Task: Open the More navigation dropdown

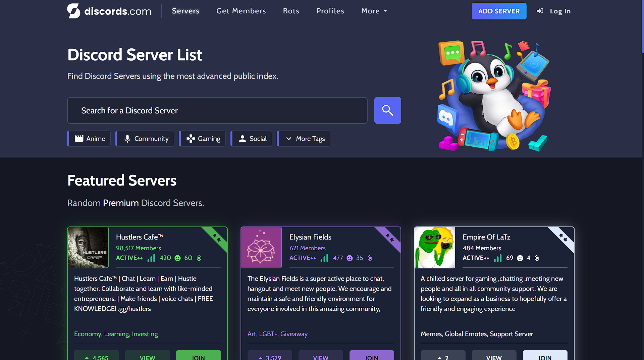Action: [374, 11]
